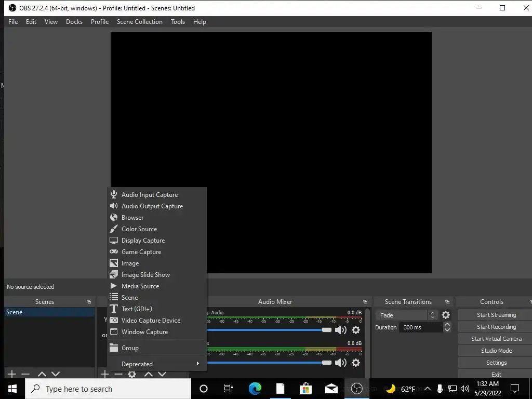This screenshot has height=399, width=532.
Task: Open source properties gear in Sources toolbar
Action: (x=132, y=374)
